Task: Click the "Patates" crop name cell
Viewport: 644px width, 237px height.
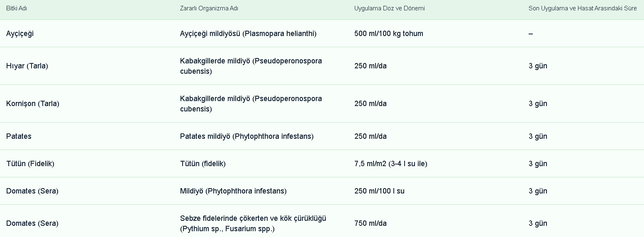Action: tap(19, 136)
